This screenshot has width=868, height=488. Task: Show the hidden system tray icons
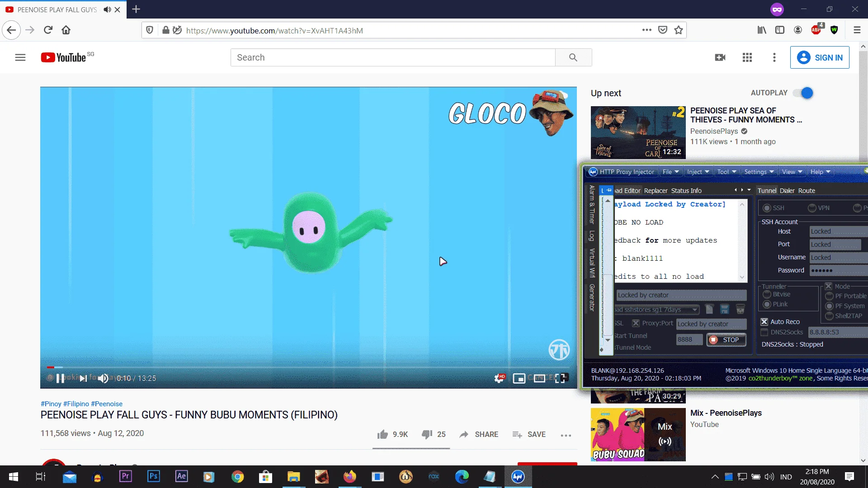[x=715, y=477]
